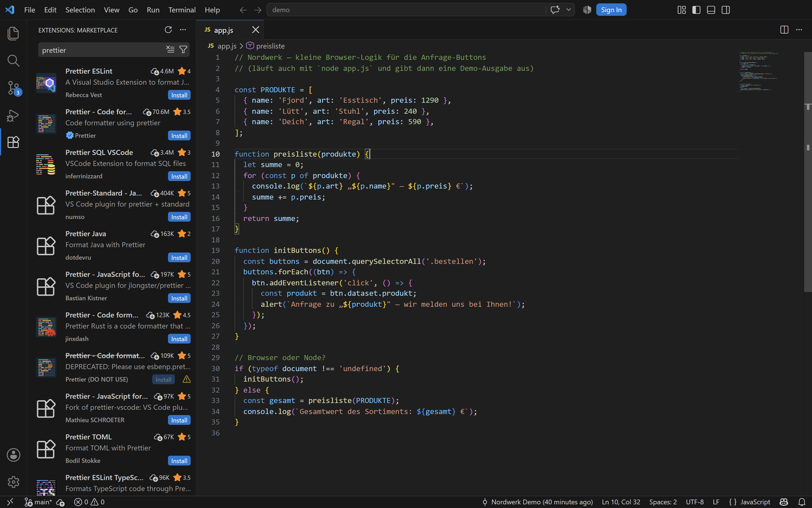Customize layout icon in title bar

click(682, 10)
